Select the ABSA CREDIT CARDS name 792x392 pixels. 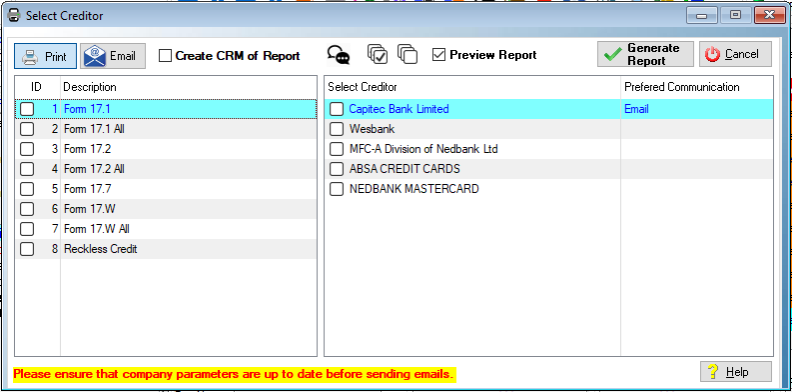pyautogui.click(x=405, y=169)
